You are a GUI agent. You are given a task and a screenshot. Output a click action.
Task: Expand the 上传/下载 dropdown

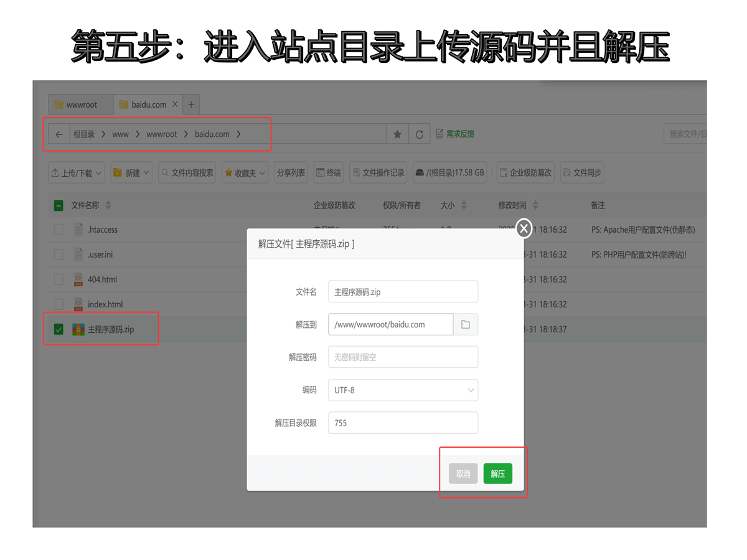(77, 173)
